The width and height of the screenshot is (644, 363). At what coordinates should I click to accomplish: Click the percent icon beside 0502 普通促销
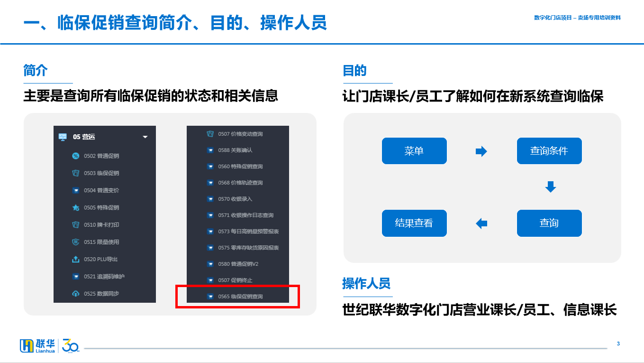coord(75,156)
